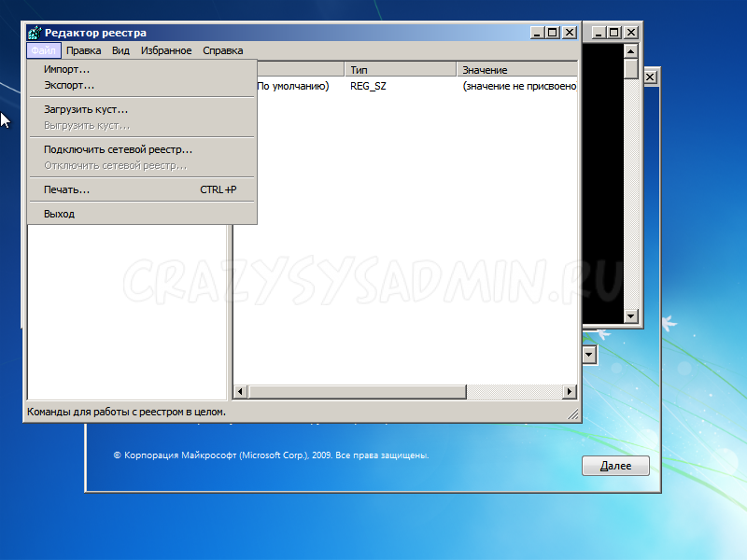The width and height of the screenshot is (747, 560).
Task: Choose Выход to exit Registry Editor
Action: point(59,214)
